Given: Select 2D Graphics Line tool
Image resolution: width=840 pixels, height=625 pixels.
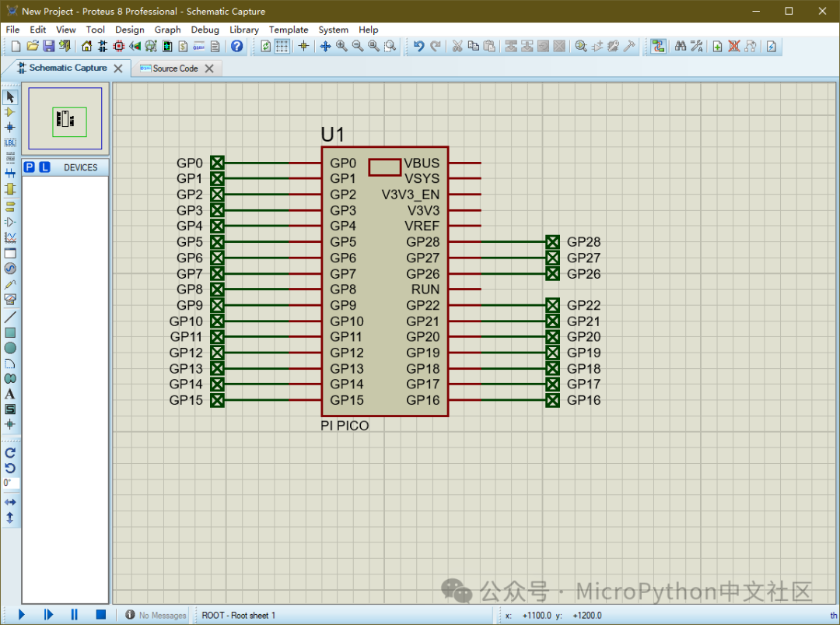Looking at the screenshot, I should tap(10, 318).
